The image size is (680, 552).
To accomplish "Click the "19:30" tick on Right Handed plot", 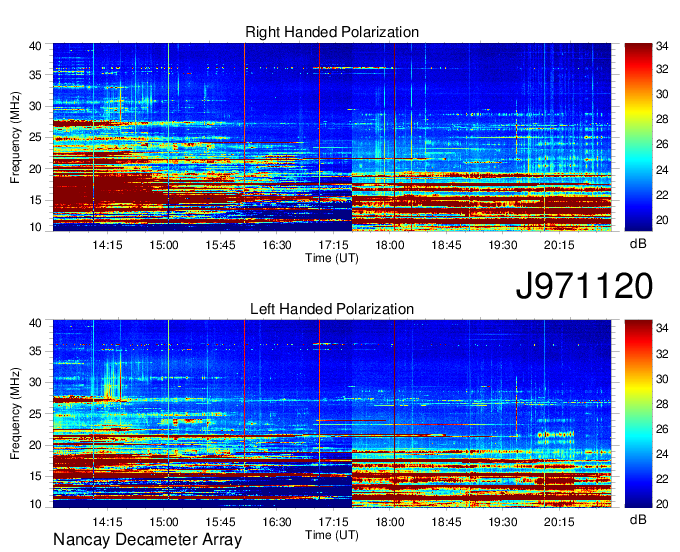I will [503, 245].
